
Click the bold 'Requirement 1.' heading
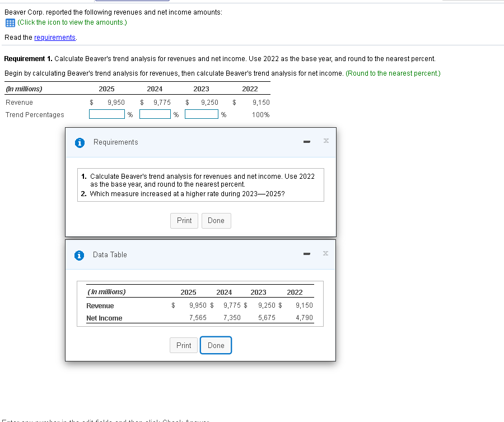click(x=29, y=58)
